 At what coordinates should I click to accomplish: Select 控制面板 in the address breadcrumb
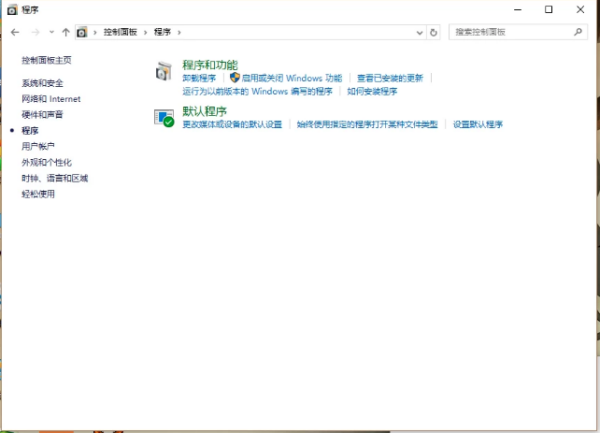coord(120,32)
